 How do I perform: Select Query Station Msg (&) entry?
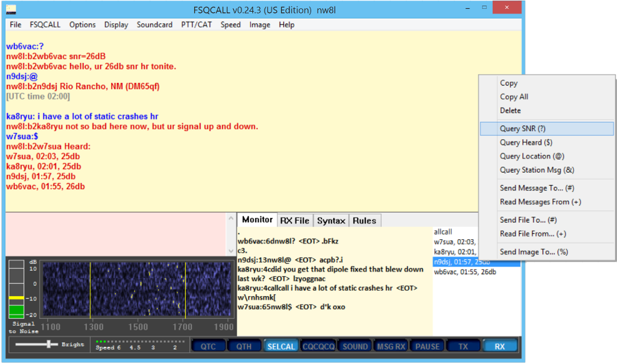click(547, 170)
